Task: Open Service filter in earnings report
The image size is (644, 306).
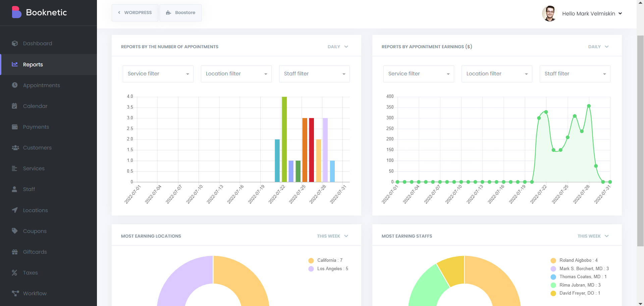Action: tap(419, 74)
